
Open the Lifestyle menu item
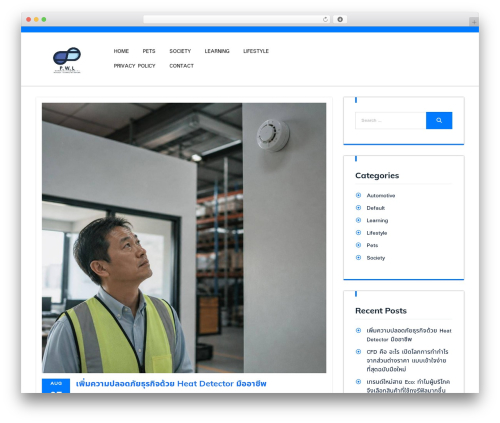tap(256, 51)
